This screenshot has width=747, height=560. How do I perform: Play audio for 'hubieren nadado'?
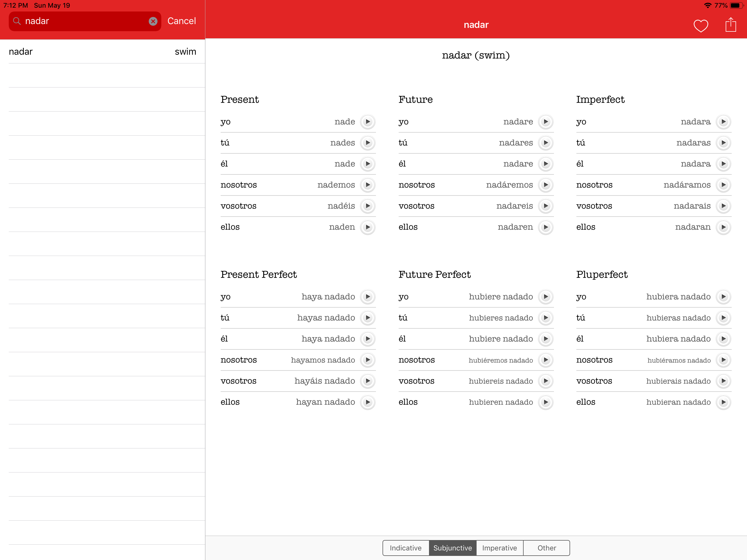point(546,402)
